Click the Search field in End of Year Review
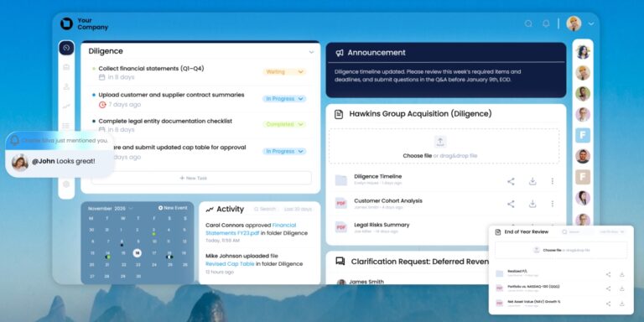This screenshot has height=322, width=644. coord(578,232)
